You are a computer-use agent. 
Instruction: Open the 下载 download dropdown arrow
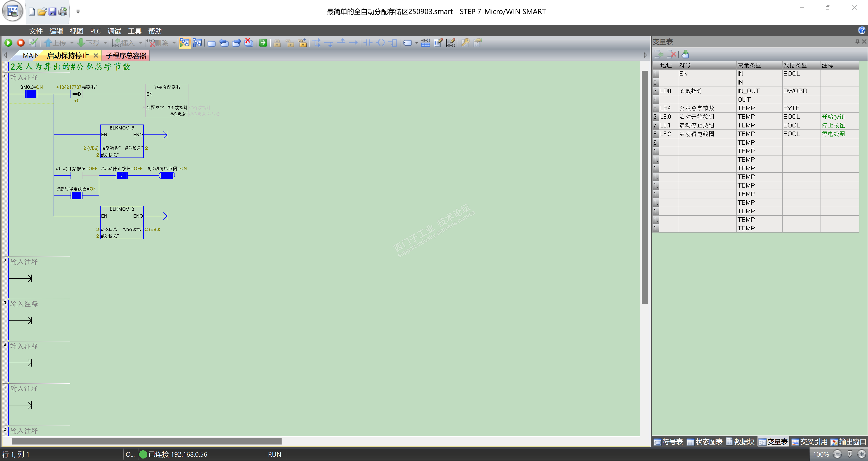[105, 43]
